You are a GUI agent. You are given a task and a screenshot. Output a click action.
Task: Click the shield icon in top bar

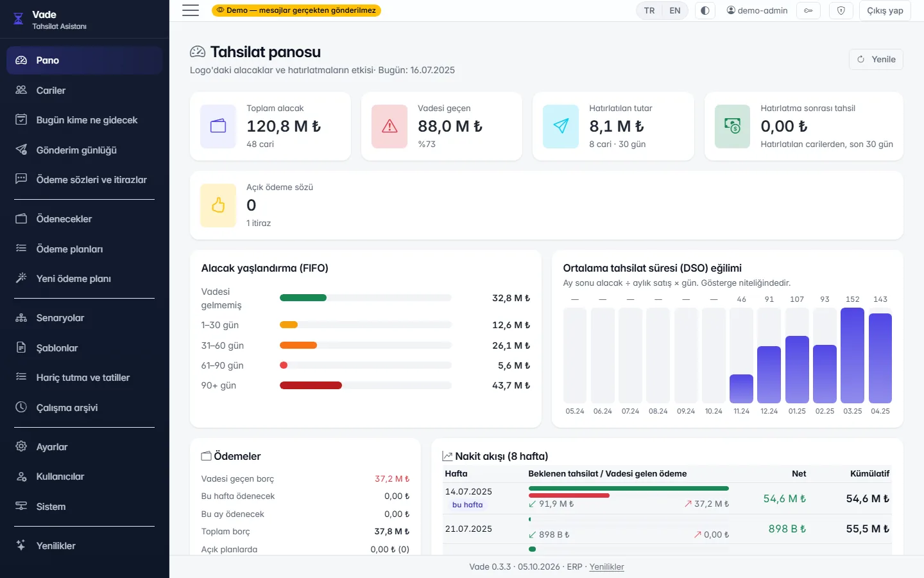click(x=841, y=10)
